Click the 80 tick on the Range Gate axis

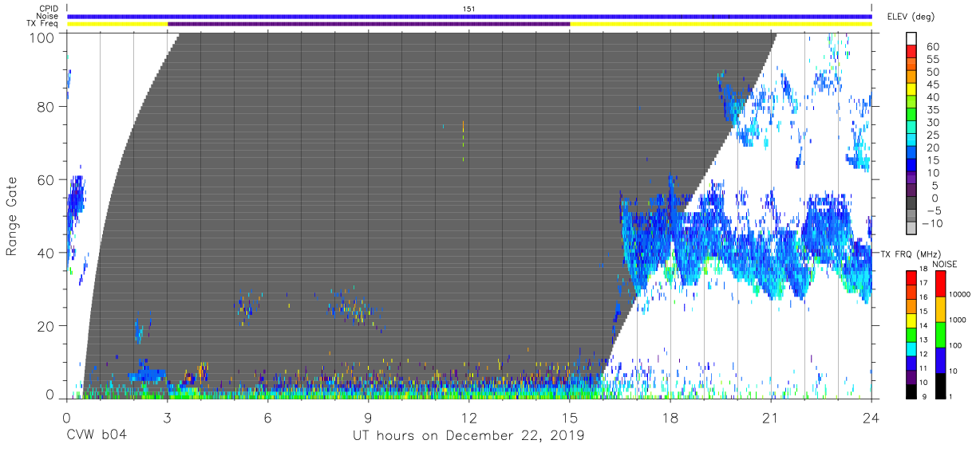point(45,106)
